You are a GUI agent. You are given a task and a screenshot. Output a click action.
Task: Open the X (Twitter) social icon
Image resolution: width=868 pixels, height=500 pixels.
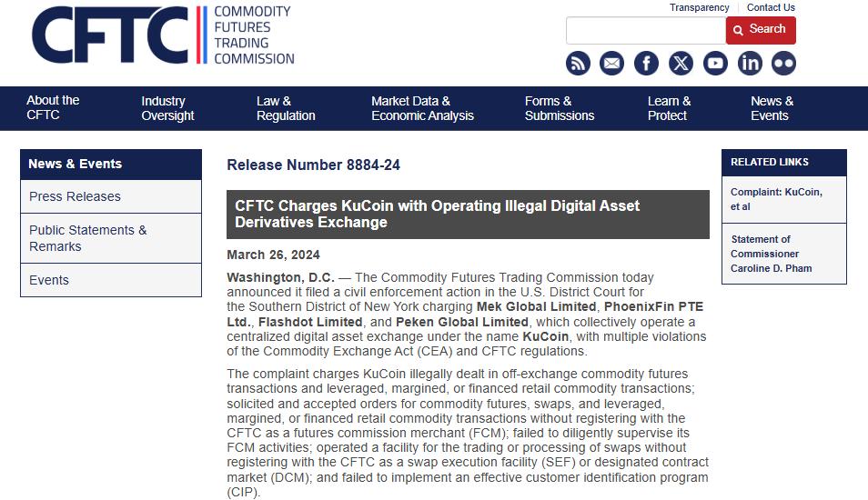[681, 63]
